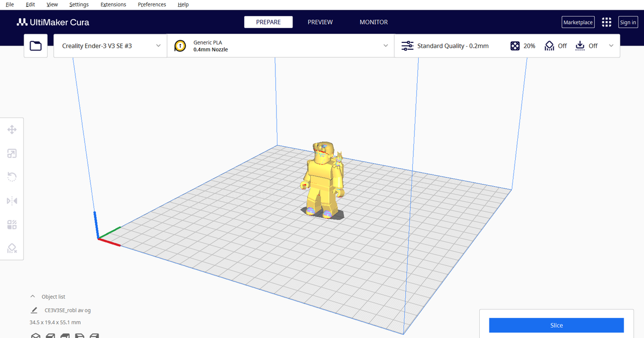Open the File menu
The height and width of the screenshot is (338, 644).
[10, 4]
